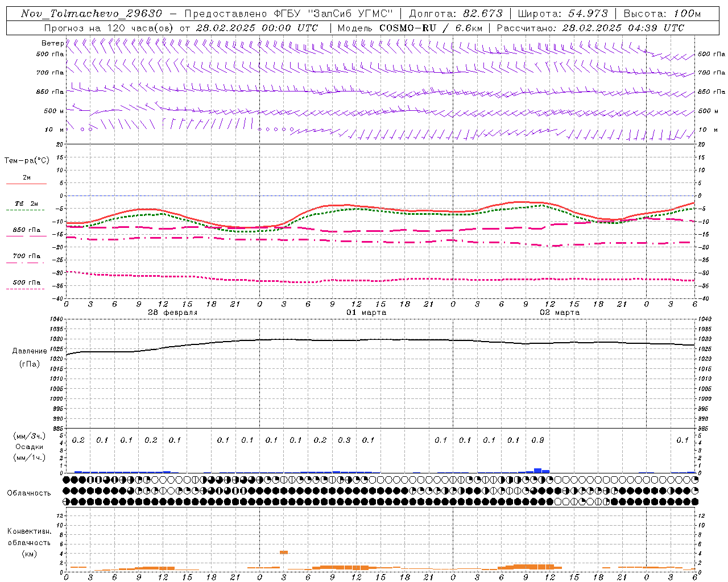The image size is (728, 582).
Task: Click the Конвективн. panel label
Action: pyautogui.click(x=29, y=531)
